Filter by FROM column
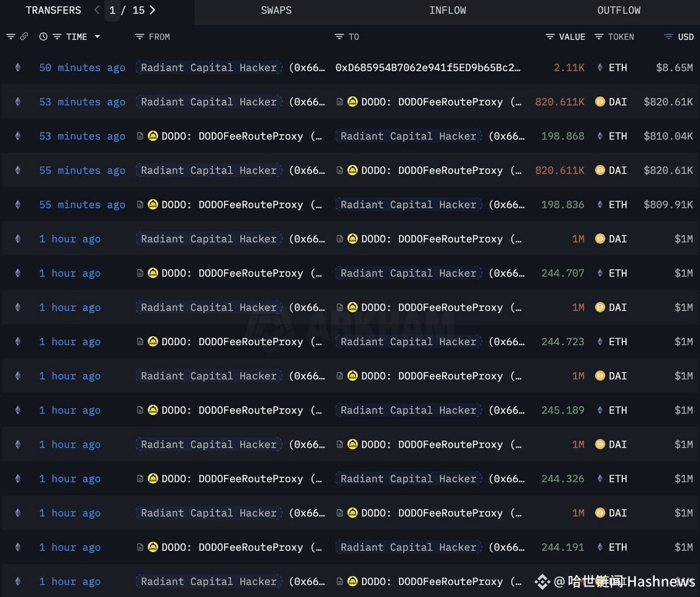 coord(139,37)
